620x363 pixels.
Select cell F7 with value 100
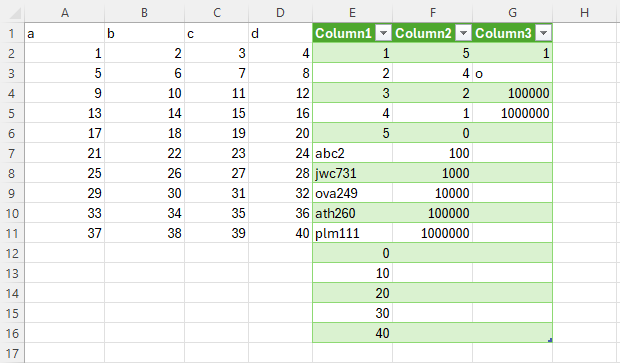pyautogui.click(x=433, y=153)
